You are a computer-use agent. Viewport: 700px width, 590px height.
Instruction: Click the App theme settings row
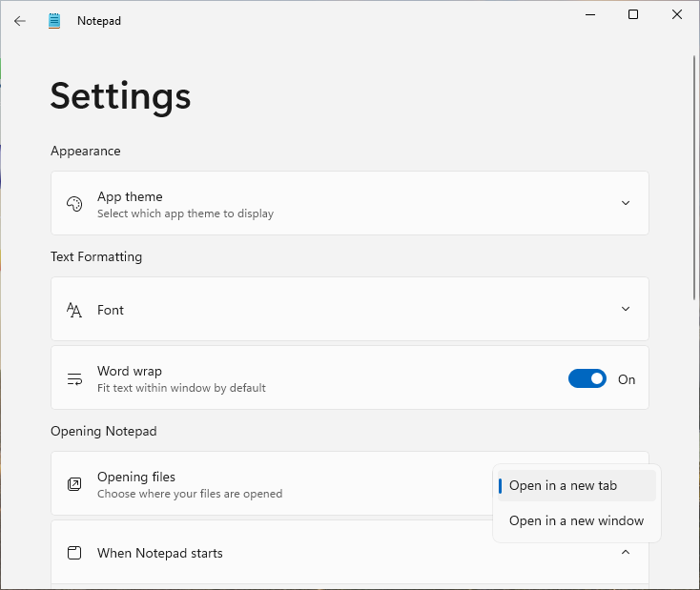click(350, 203)
